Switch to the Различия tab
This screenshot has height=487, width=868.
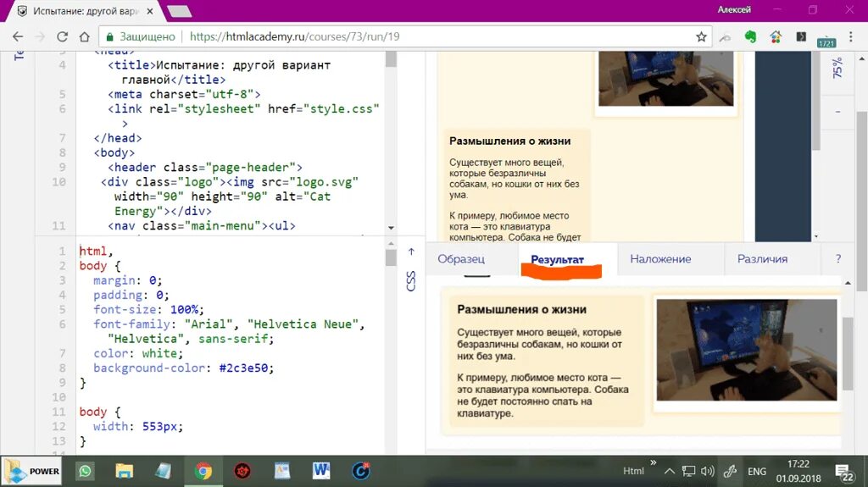[762, 259]
